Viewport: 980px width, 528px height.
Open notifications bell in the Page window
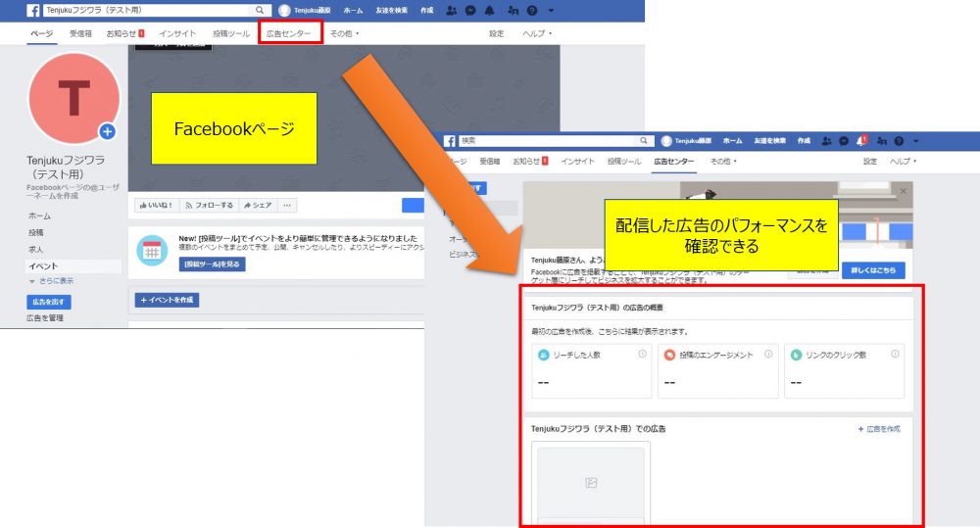click(x=490, y=10)
